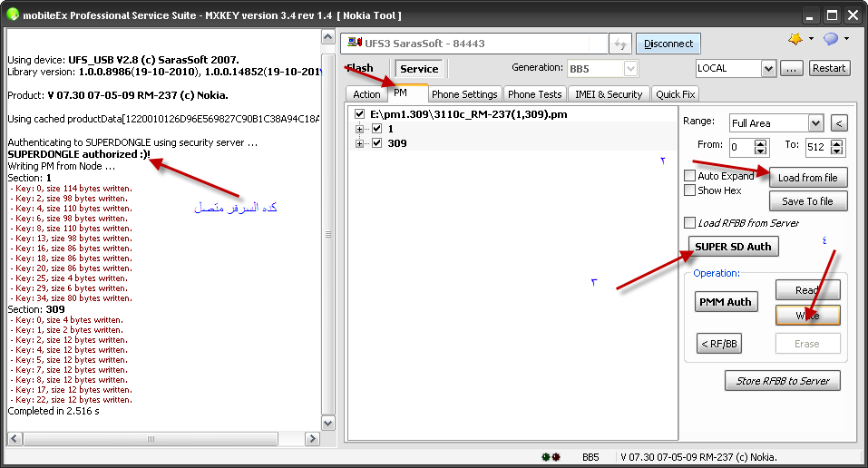
Task: Click the Load from file button
Action: 807,178
